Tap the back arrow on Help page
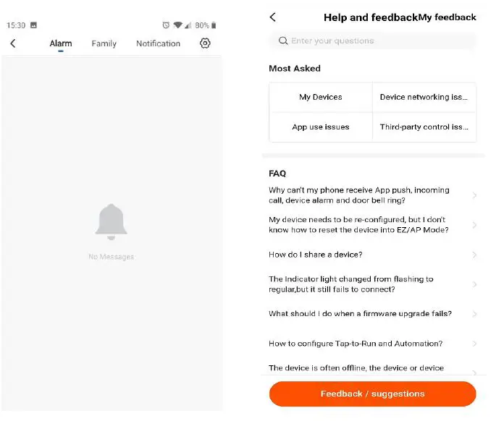Screen dimensions: 504x421 (x=272, y=17)
